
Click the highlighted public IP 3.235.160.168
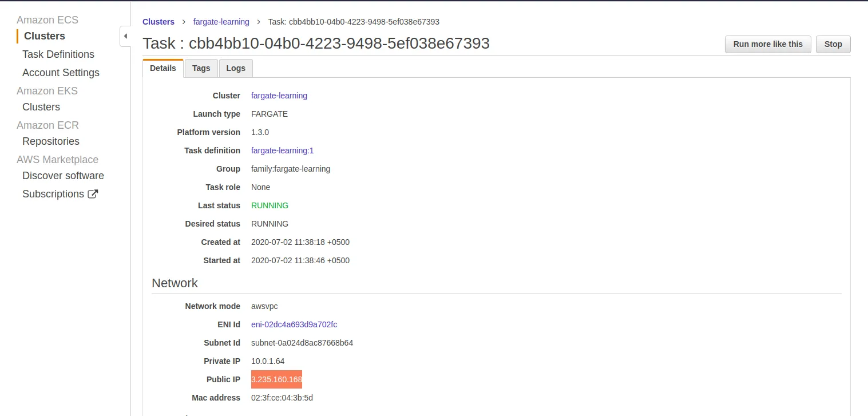(x=276, y=379)
